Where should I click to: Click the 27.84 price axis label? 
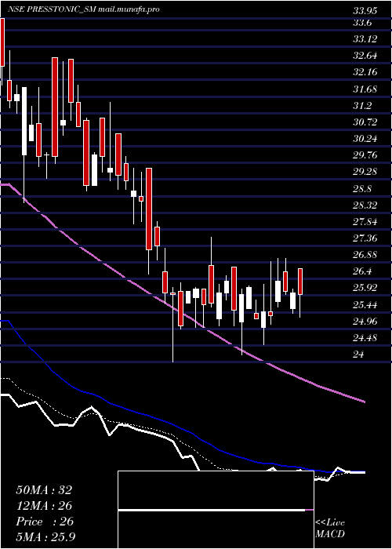(365, 222)
